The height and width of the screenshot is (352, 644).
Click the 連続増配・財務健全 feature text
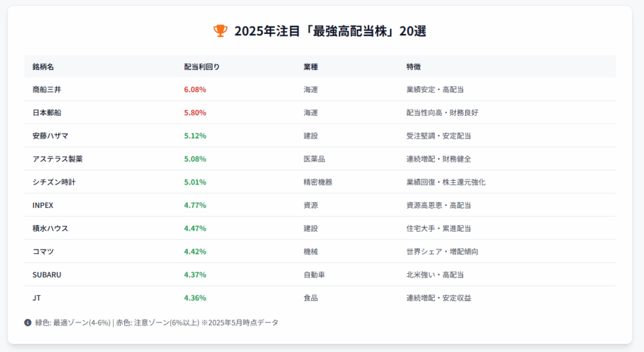[438, 159]
